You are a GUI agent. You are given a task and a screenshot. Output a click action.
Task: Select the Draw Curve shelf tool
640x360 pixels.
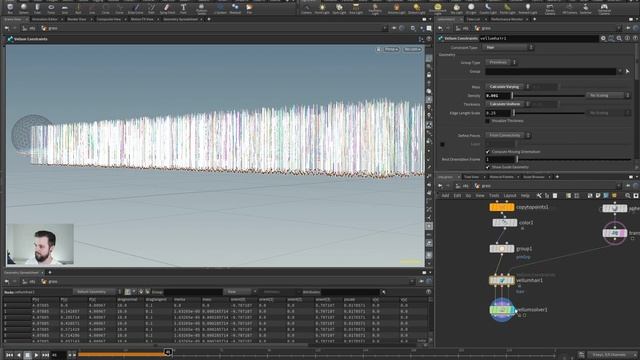pyautogui.click(x=136, y=8)
